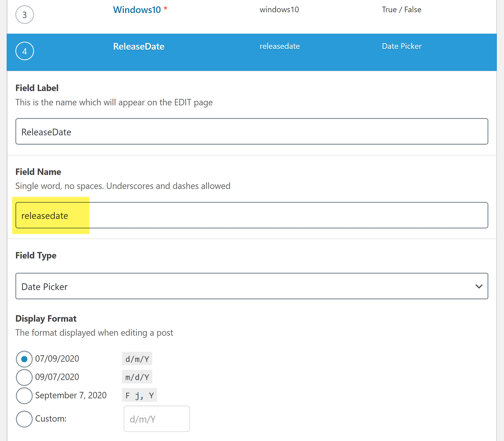Viewport: 504px width, 441px height.
Task: Click the True / False type label
Action: 401,9
